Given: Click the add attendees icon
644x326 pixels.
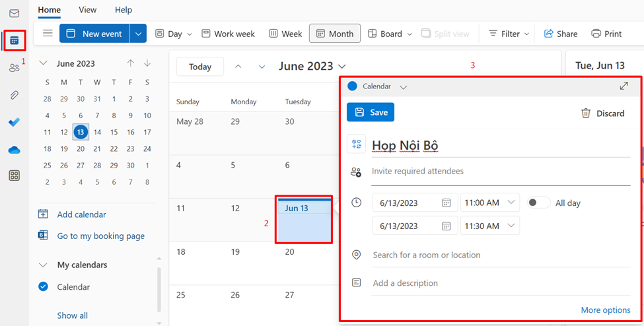Looking at the screenshot, I should click(x=355, y=172).
